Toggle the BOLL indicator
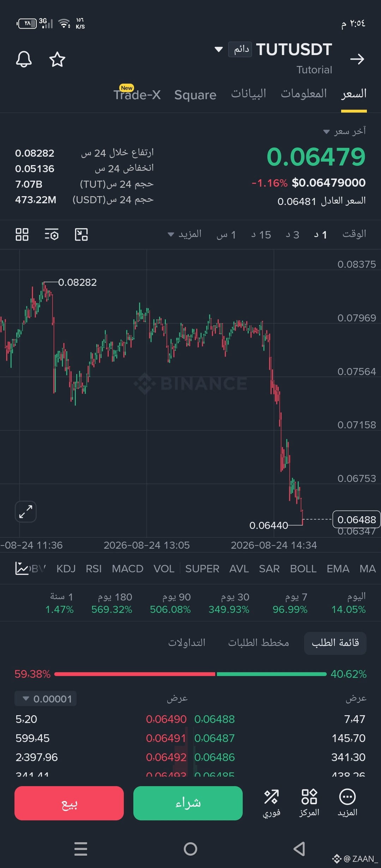381x868 pixels. click(x=303, y=569)
